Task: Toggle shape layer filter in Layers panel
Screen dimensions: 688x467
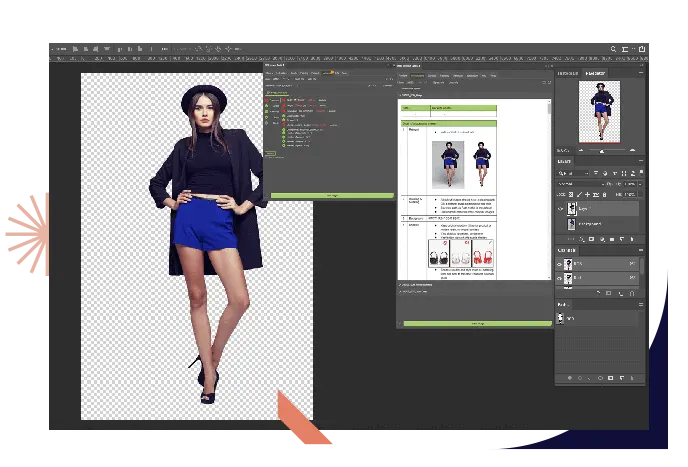Action: pyautogui.click(x=624, y=173)
